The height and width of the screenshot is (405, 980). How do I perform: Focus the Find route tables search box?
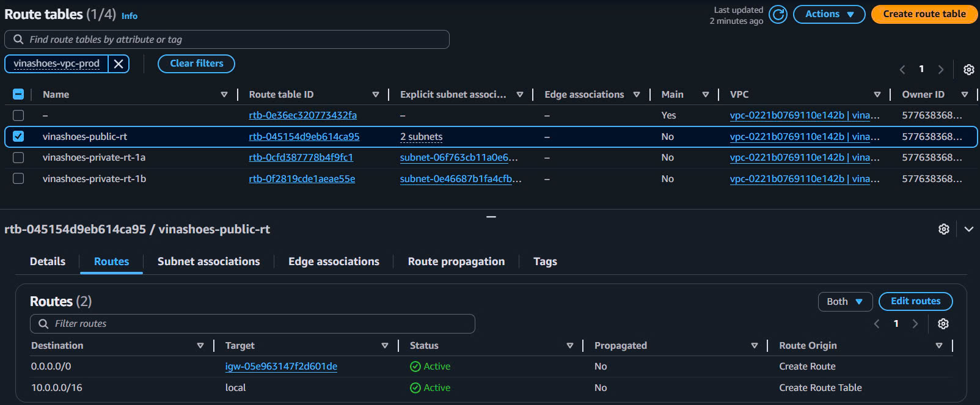pos(232,40)
